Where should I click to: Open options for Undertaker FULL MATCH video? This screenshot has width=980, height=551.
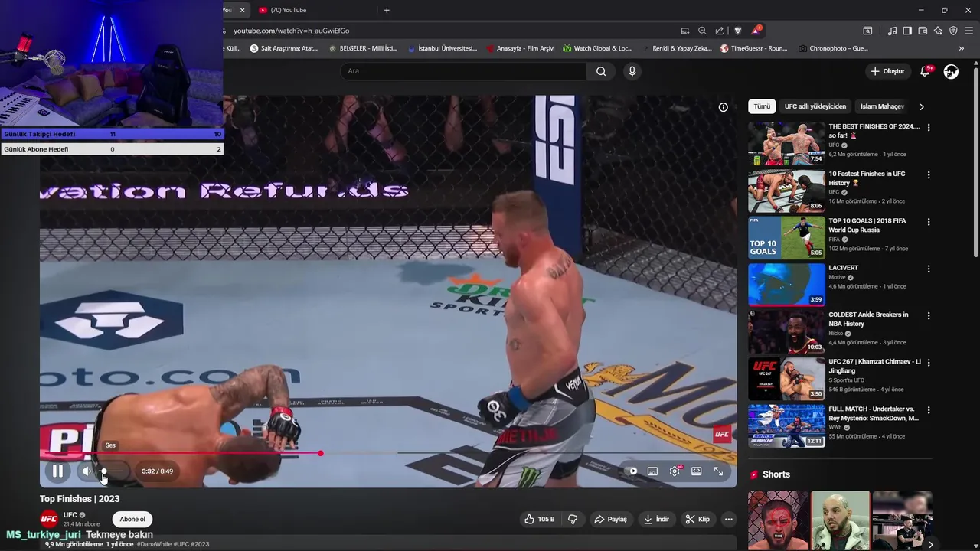coord(929,409)
